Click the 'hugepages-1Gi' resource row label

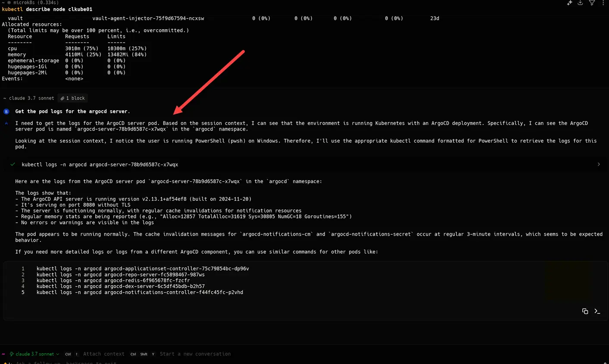pos(28,67)
